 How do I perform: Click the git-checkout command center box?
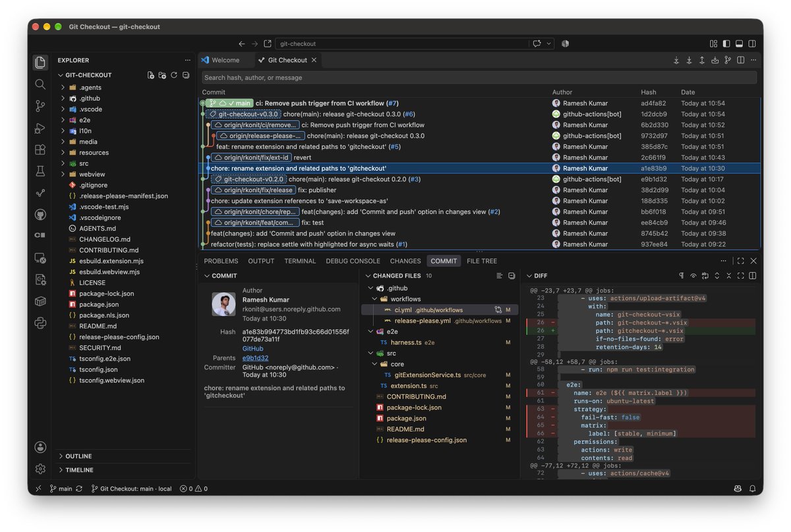tap(402, 44)
